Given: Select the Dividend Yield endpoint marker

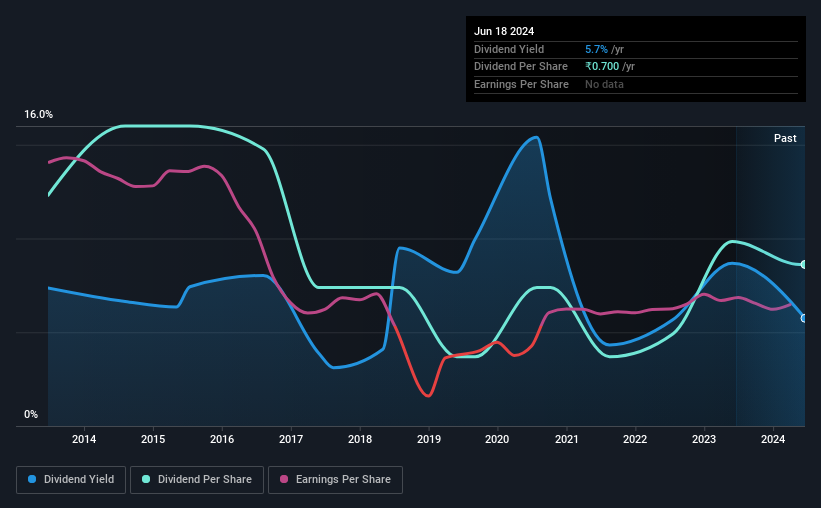Looking at the screenshot, I should pyautogui.click(x=804, y=318).
